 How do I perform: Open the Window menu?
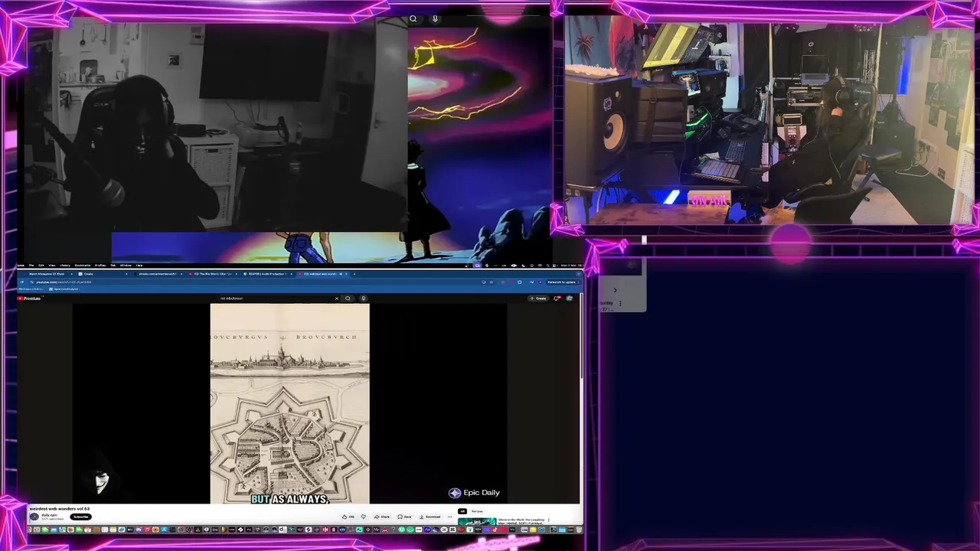click(126, 266)
